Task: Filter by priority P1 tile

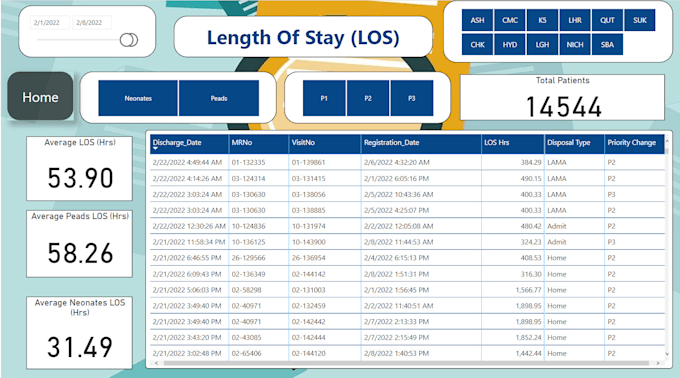Action: coord(324,98)
